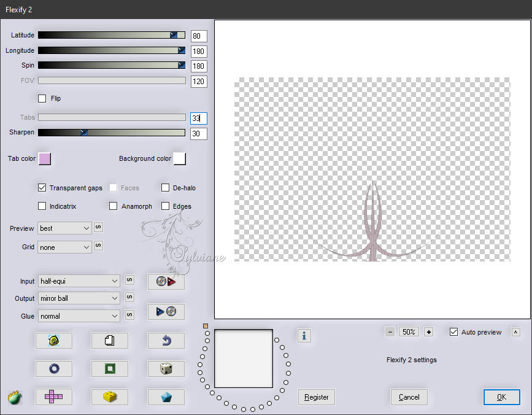Click the Cancel button
532x415 pixels.
pos(409,397)
